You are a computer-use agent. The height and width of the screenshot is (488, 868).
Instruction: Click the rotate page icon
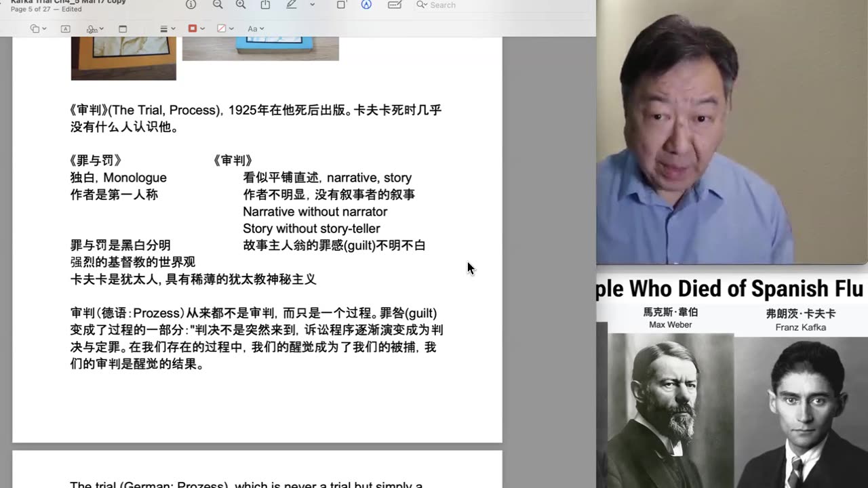341,5
